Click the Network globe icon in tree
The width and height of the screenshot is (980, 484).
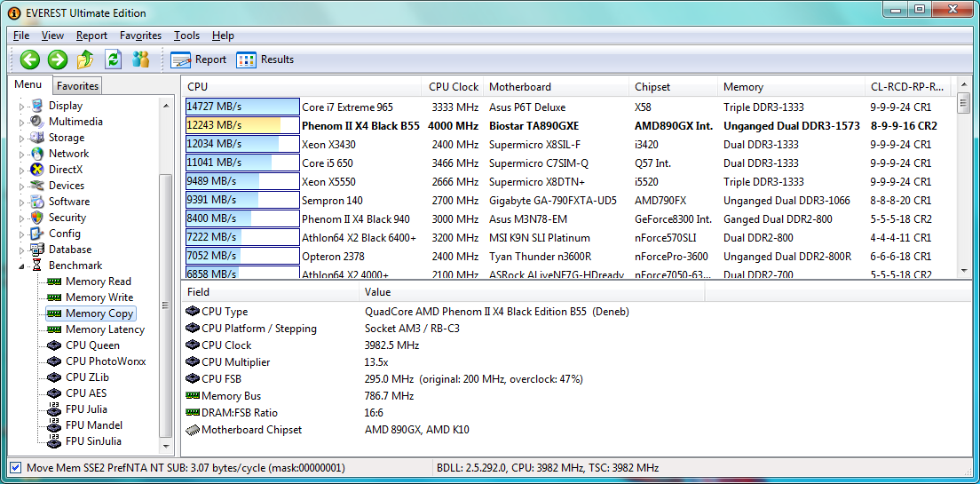[x=37, y=154]
